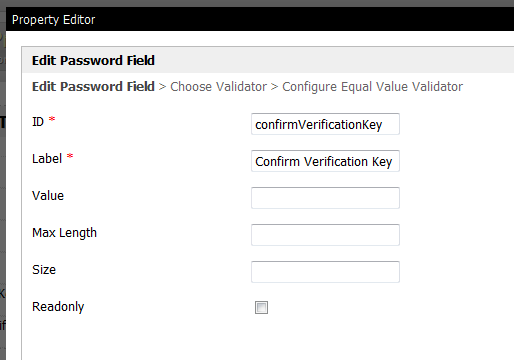Viewport: 514px width, 360px height.
Task: Click the red required asterisk beside ID
Action: 52,119
